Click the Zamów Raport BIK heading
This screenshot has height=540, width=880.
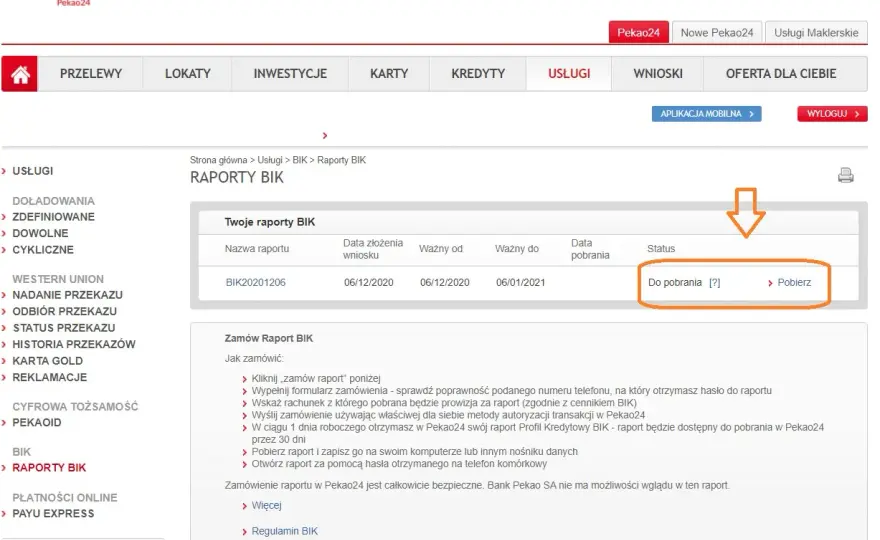pos(268,338)
